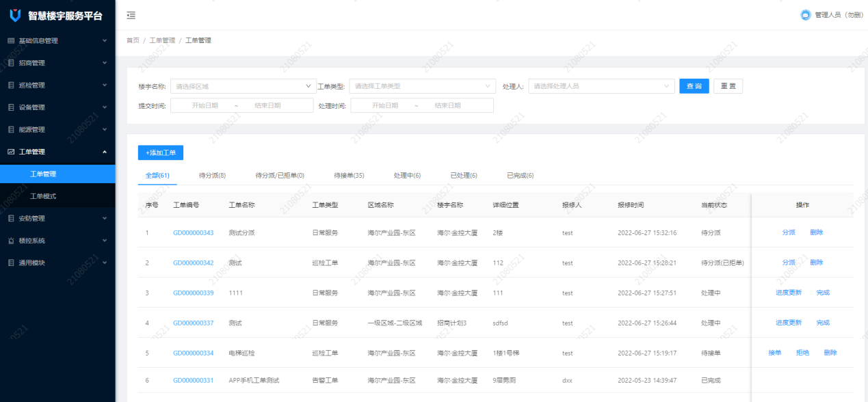Viewport: 868px width, 402px height.
Task: Open work order GD000000343 link
Action: point(193,232)
